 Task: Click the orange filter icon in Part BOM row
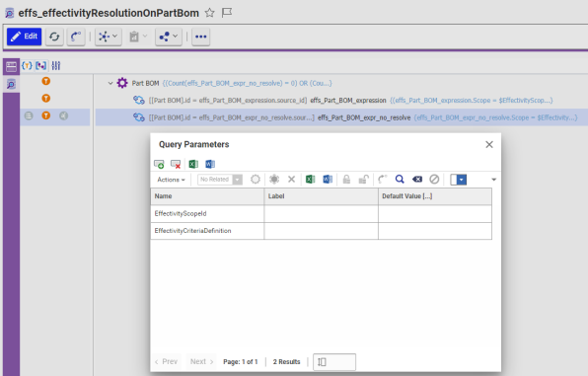(x=45, y=81)
